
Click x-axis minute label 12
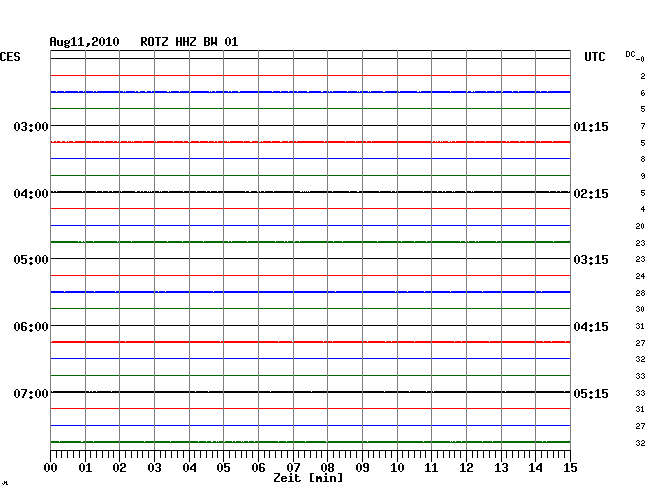coord(466,468)
